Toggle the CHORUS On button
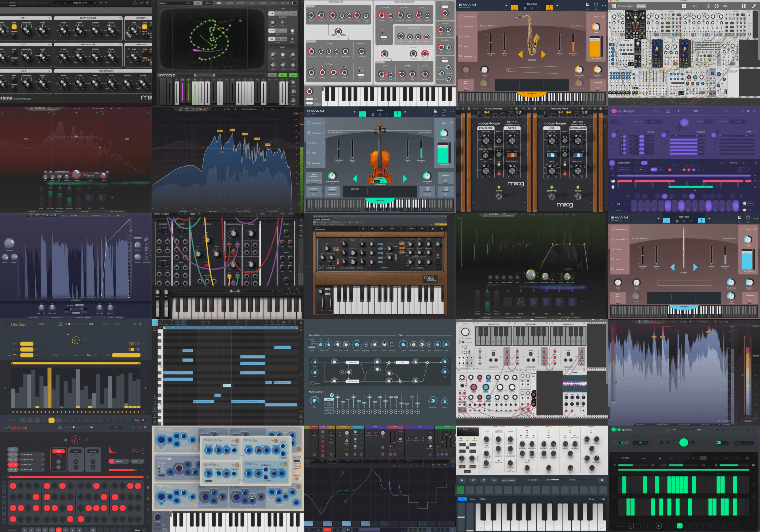This screenshot has height=532, width=760. [237, 441]
